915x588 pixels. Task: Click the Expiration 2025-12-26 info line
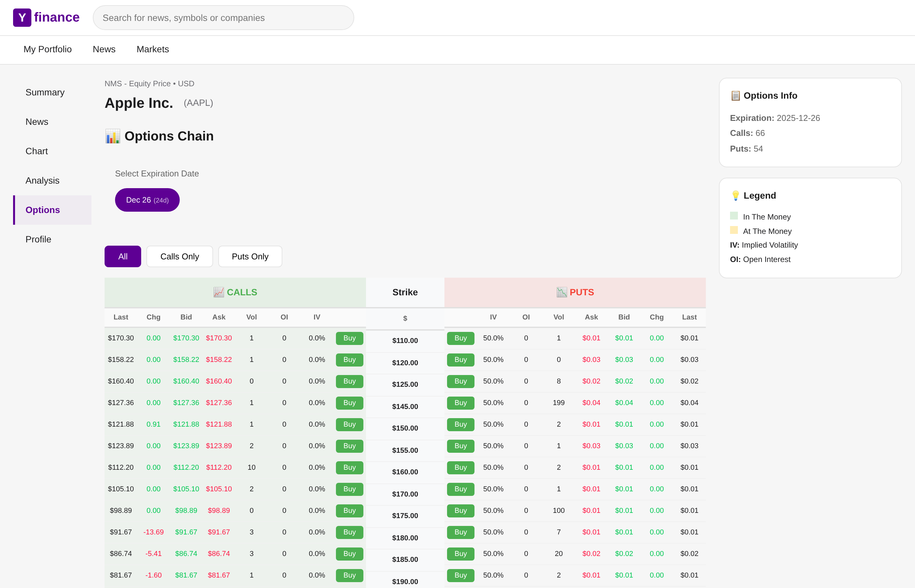[775, 118]
